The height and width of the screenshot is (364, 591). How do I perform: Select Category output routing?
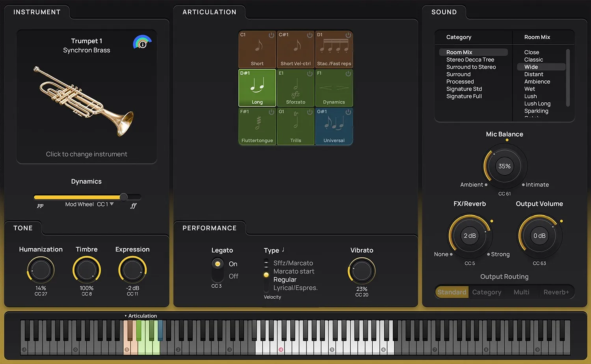(487, 292)
